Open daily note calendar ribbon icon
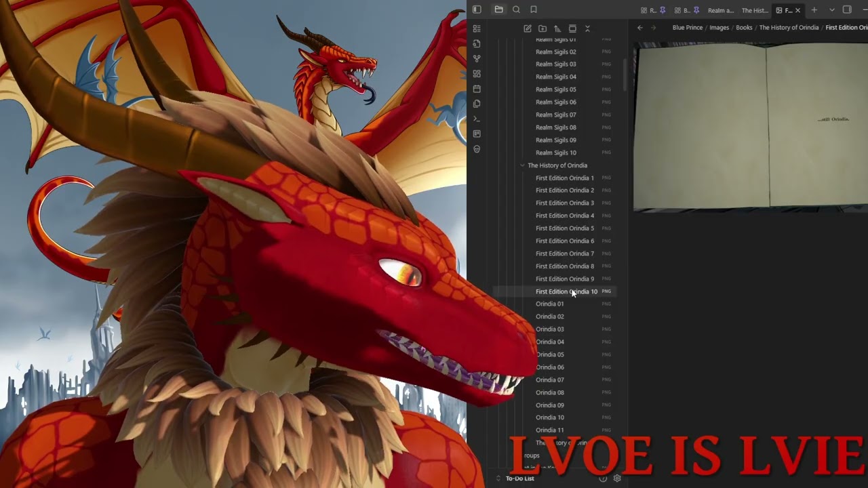The height and width of the screenshot is (488, 868). click(477, 89)
